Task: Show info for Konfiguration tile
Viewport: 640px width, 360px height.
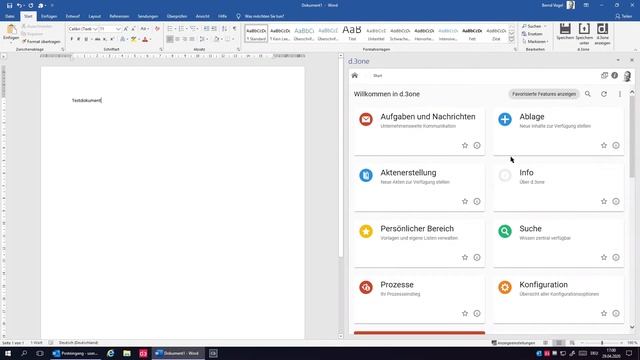Action: pos(616,313)
